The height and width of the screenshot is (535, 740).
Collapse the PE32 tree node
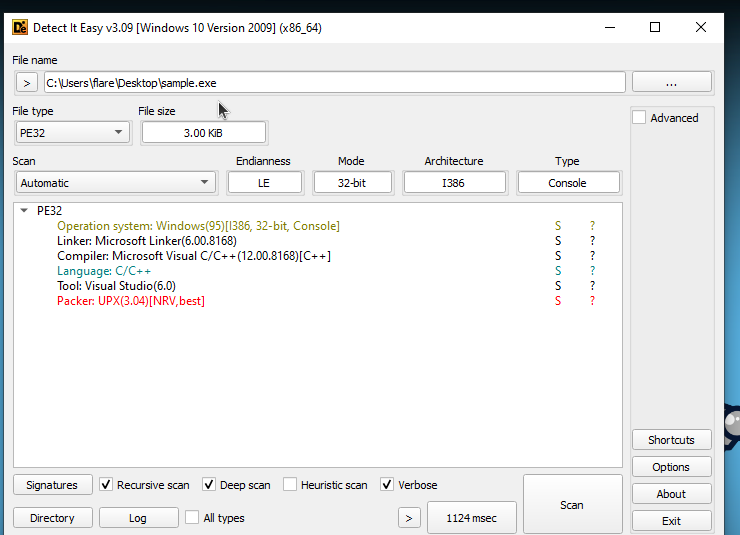coord(24,210)
